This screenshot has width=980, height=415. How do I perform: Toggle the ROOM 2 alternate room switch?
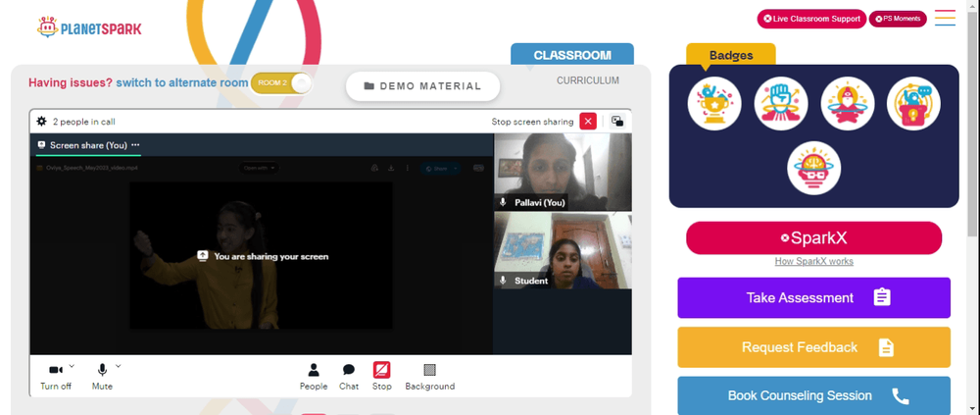point(280,83)
